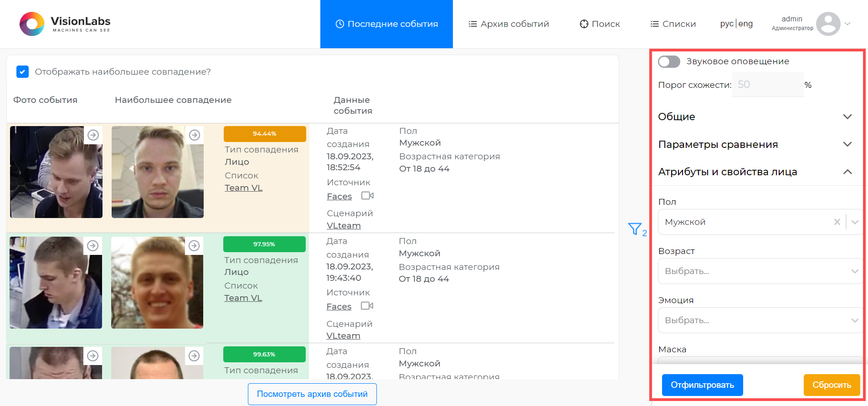Expand the Общие section

pyautogui.click(x=756, y=117)
